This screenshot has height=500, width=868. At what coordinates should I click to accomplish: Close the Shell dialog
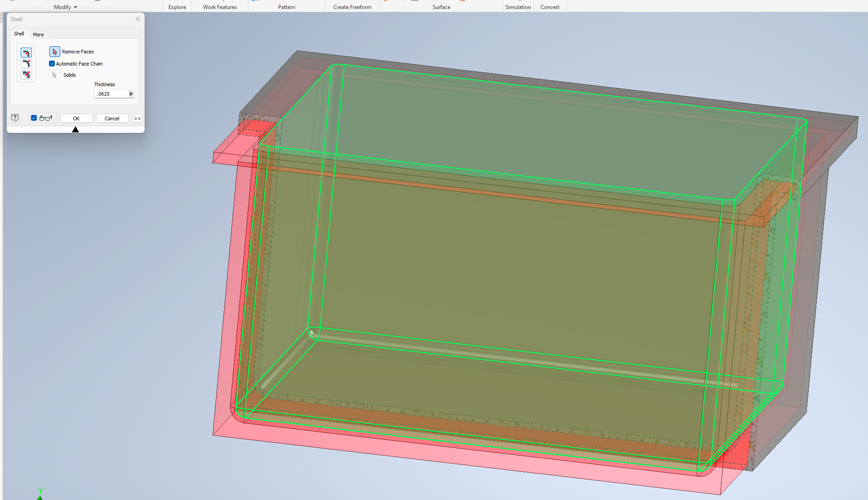138,19
